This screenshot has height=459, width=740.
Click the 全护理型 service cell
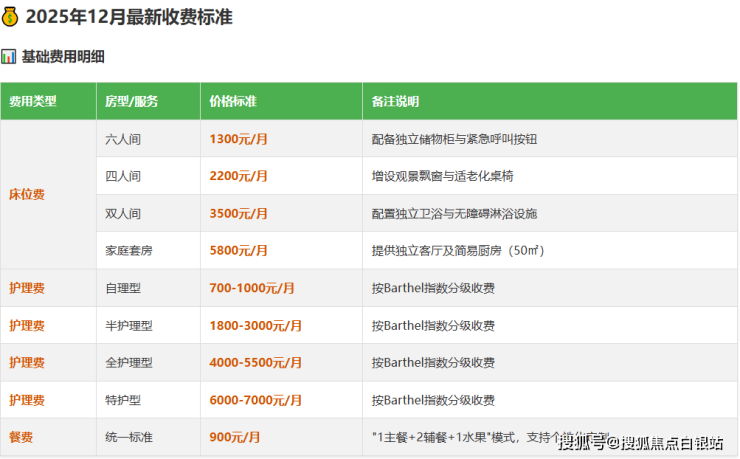pyautogui.click(x=129, y=362)
